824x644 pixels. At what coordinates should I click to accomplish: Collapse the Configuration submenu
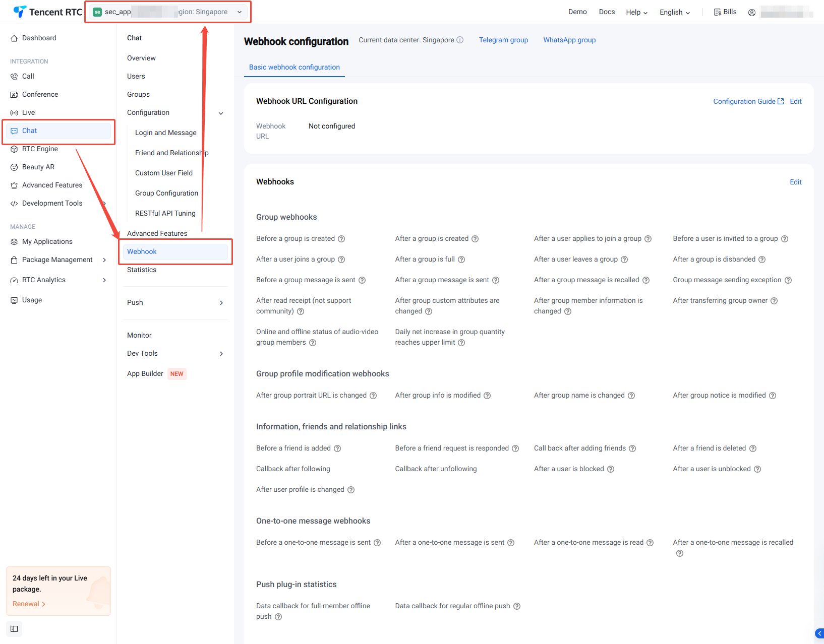[220, 113]
